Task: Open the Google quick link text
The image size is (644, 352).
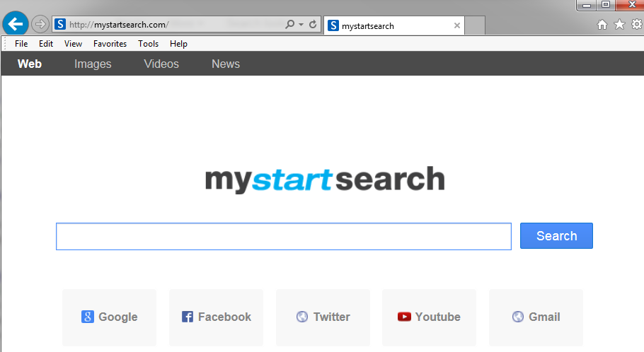Action: (x=118, y=317)
